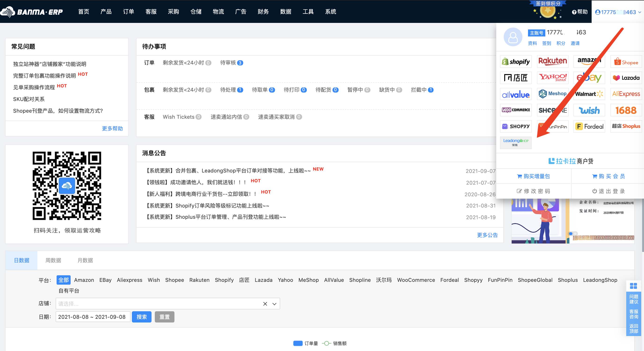This screenshot has height=351, width=644.
Task: Click the 1688 platform icon
Action: pos(626,110)
